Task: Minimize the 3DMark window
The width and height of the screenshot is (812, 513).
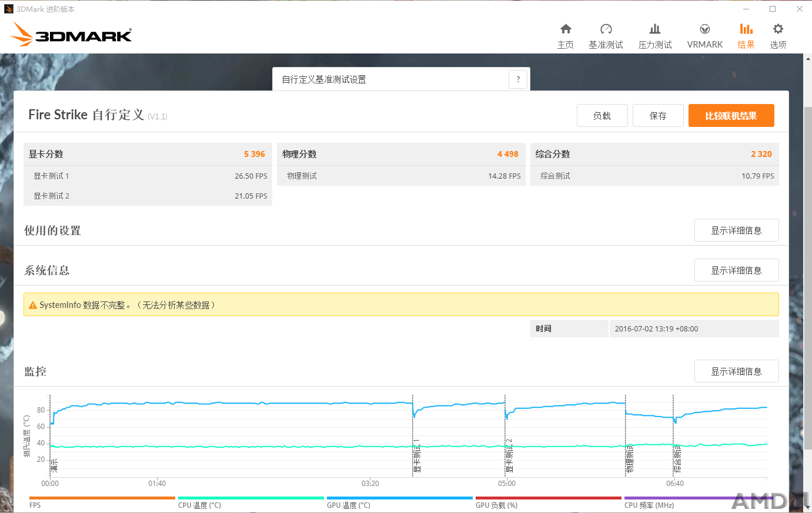Action: click(x=746, y=9)
